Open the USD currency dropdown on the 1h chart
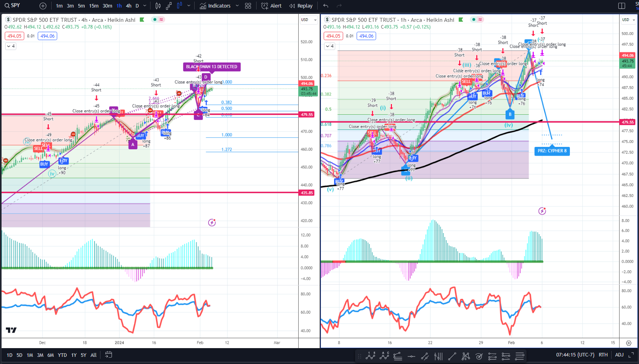639x364 pixels. click(628, 19)
